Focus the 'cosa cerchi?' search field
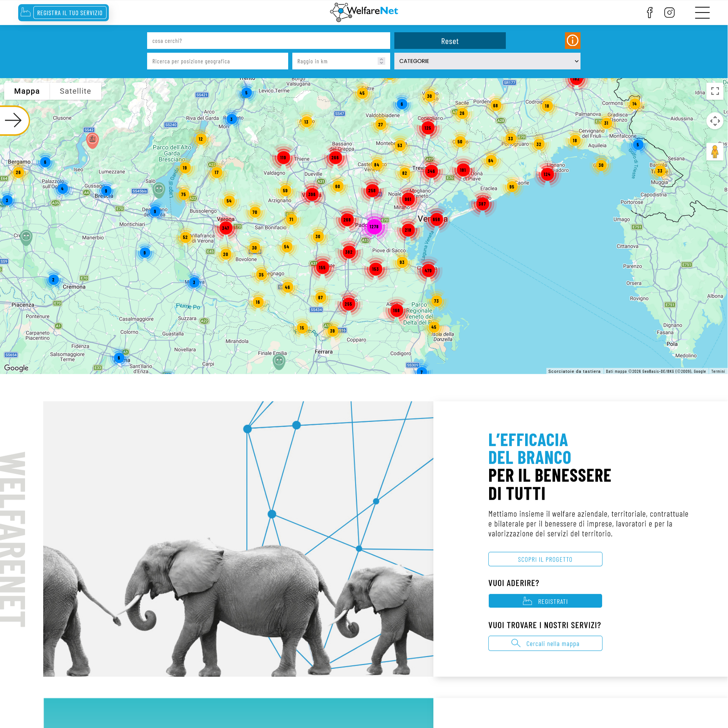728x728 pixels. [x=268, y=41]
